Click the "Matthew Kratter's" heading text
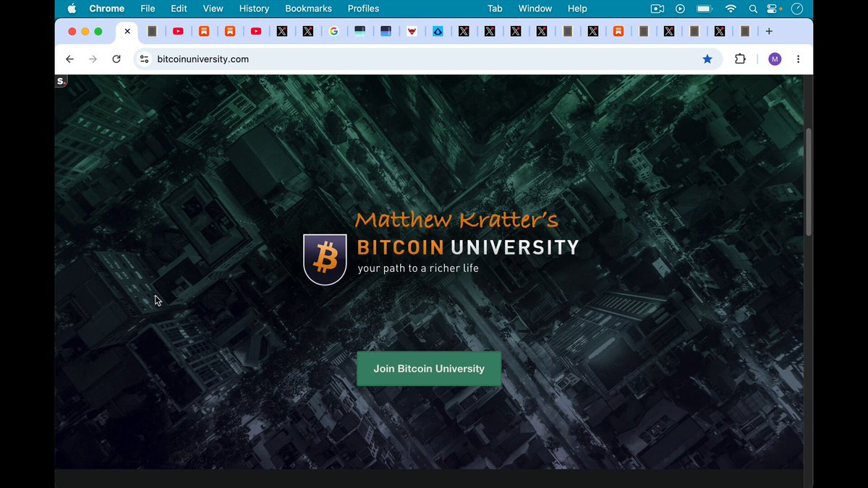Image resolution: width=868 pixels, height=488 pixels. click(x=456, y=220)
